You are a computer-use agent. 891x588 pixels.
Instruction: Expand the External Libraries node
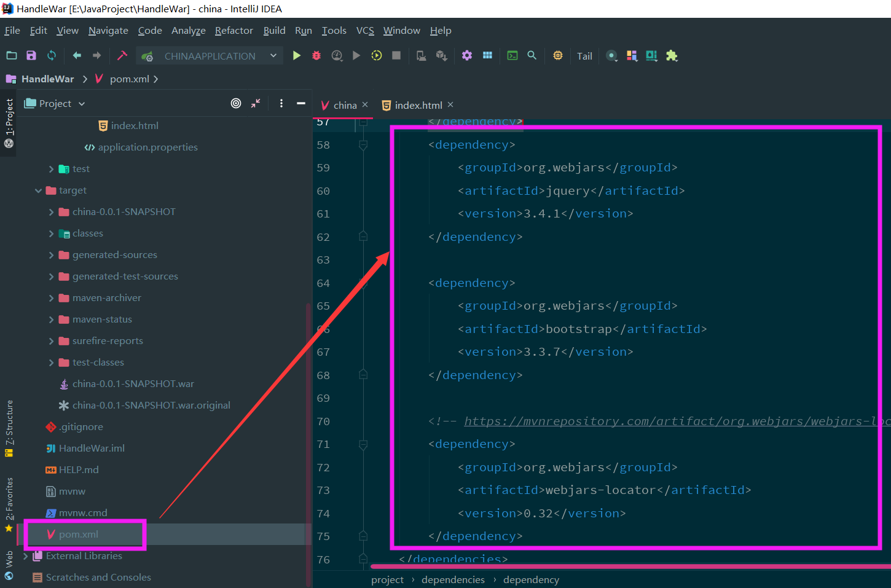click(25, 555)
